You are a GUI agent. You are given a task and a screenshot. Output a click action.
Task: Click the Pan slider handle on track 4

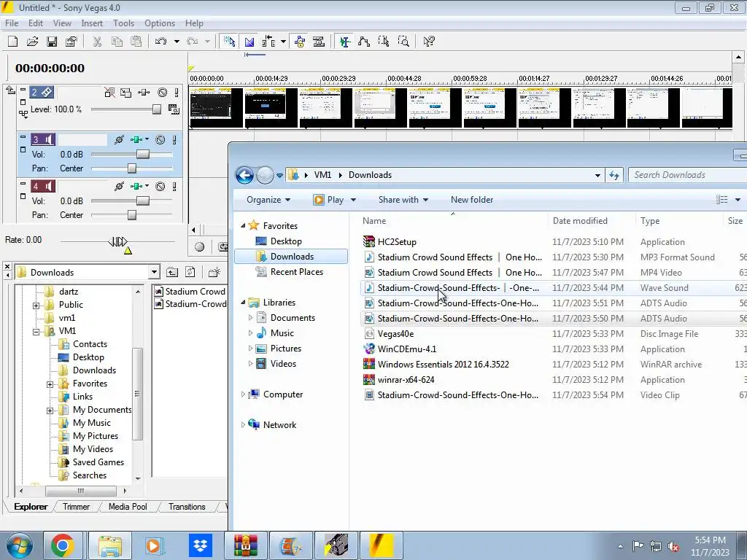tap(132, 215)
